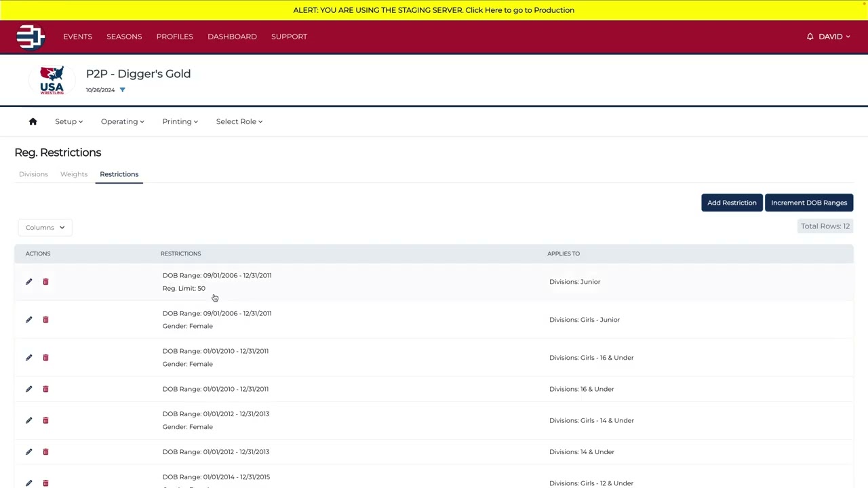Delete the Divisions: Junior restriction
Screen dimensions: 868x488
pyautogui.click(x=45, y=281)
